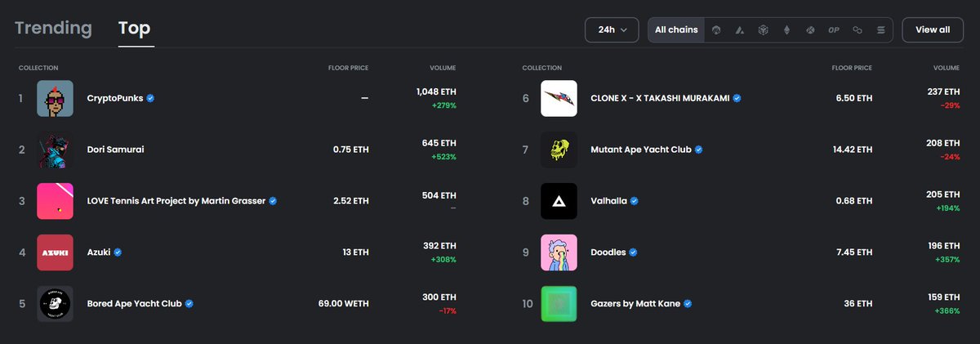Click Bored Ape floor price 69.00 WETH
The width and height of the screenshot is (980, 344).
click(343, 304)
